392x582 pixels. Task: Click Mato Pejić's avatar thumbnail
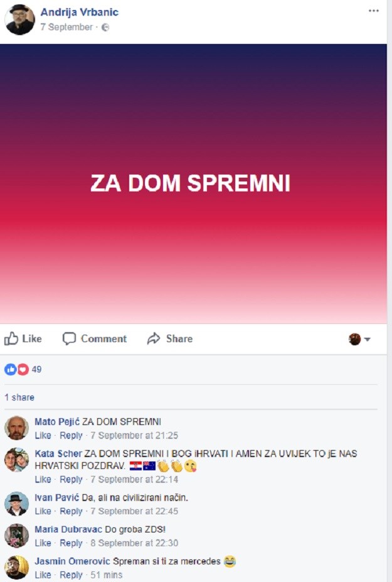(17, 428)
